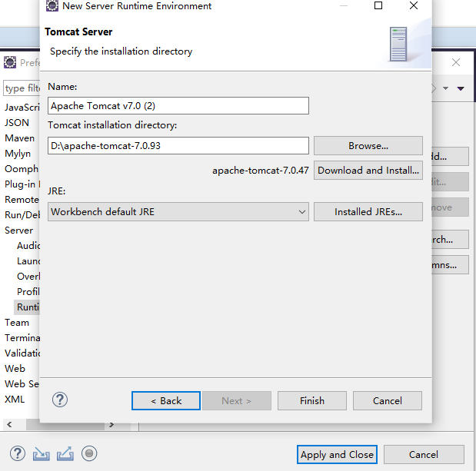Click the import preferences icon
Screen dimensions: 476x471
pyautogui.click(x=42, y=454)
